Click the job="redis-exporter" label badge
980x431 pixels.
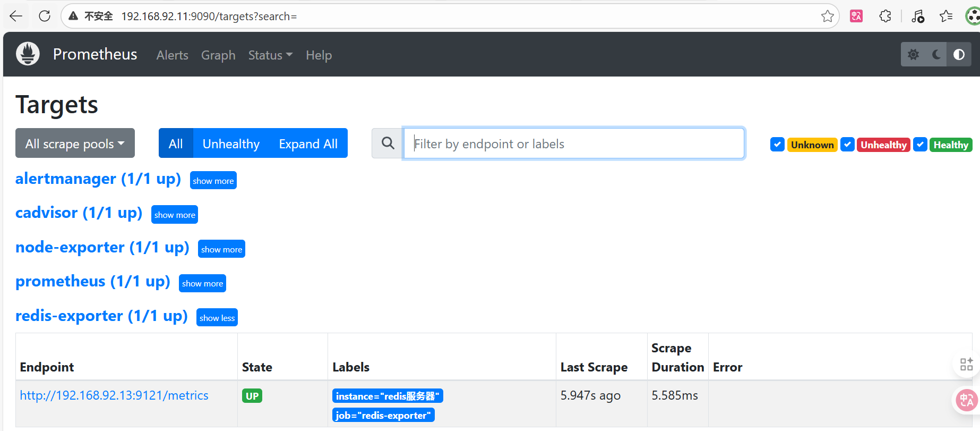click(x=383, y=415)
